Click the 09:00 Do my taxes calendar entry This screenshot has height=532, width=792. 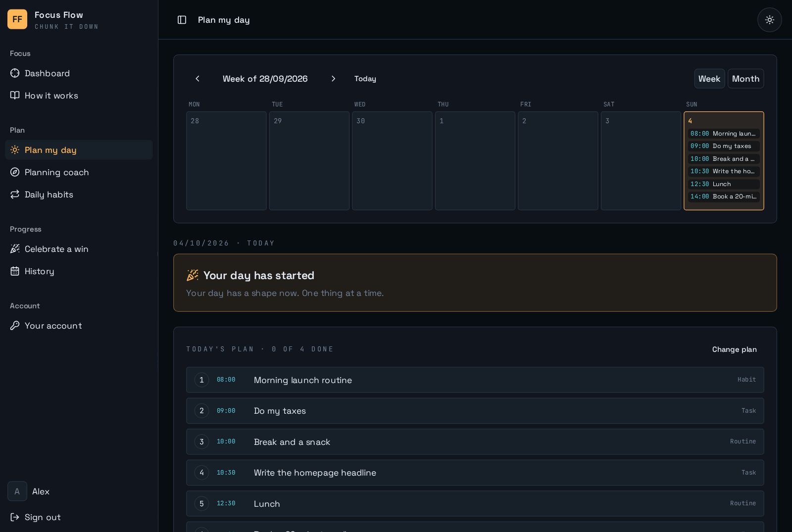point(724,146)
